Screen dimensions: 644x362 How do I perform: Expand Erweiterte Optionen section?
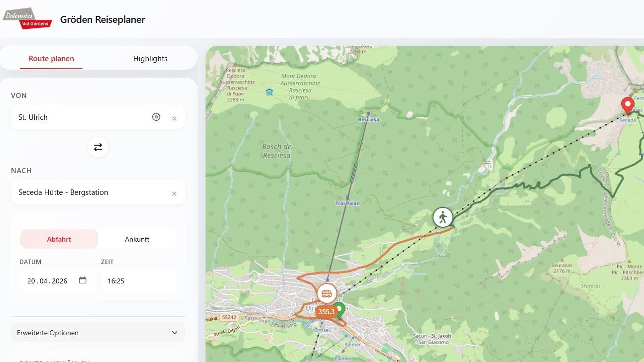coord(98,333)
